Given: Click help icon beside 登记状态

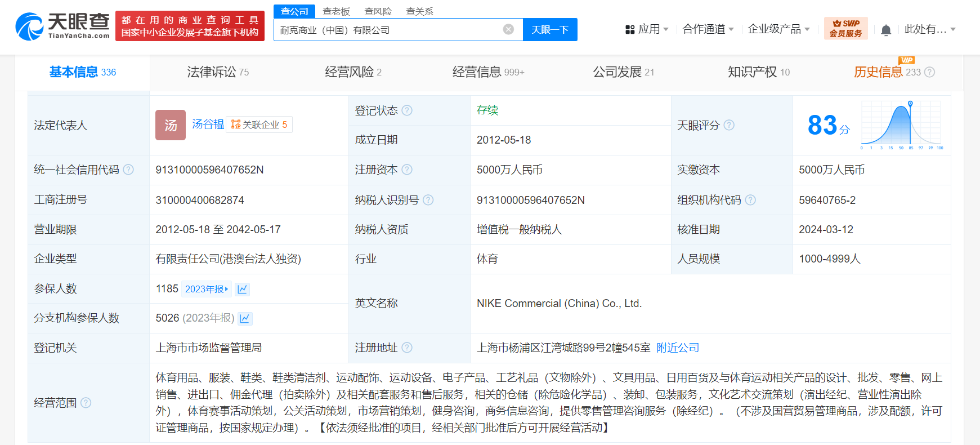Looking at the screenshot, I should coord(407,110).
